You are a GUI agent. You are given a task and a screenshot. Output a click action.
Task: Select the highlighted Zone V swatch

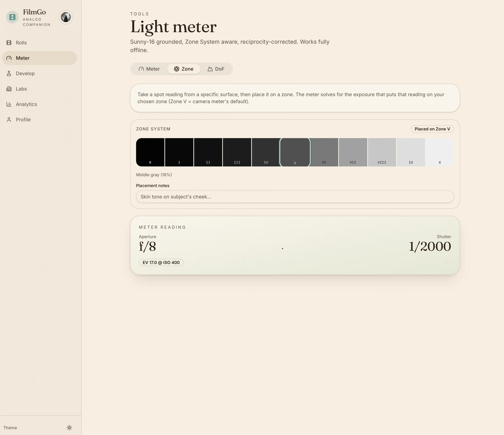click(295, 152)
